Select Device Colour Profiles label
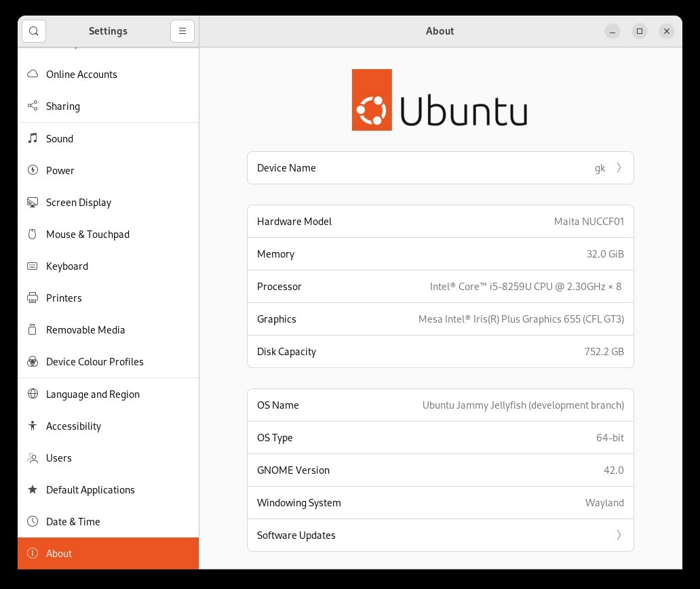The height and width of the screenshot is (589, 700). coord(95,362)
